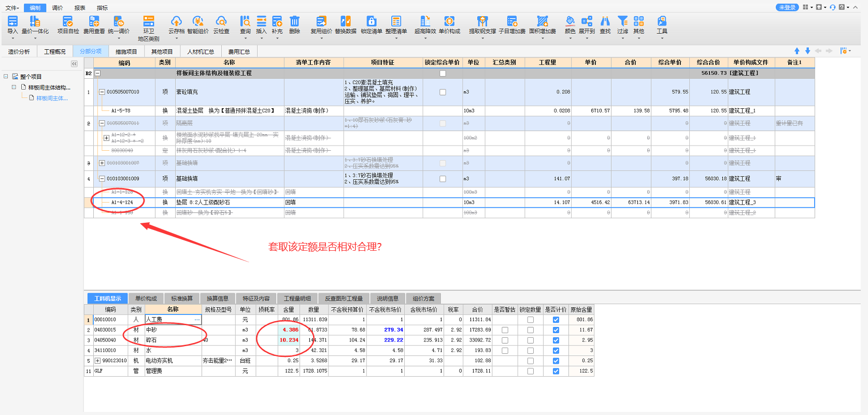The width and height of the screenshot is (868, 415).
Task: Uncheck 是否计价 for 管理费 row
Action: [556, 371]
